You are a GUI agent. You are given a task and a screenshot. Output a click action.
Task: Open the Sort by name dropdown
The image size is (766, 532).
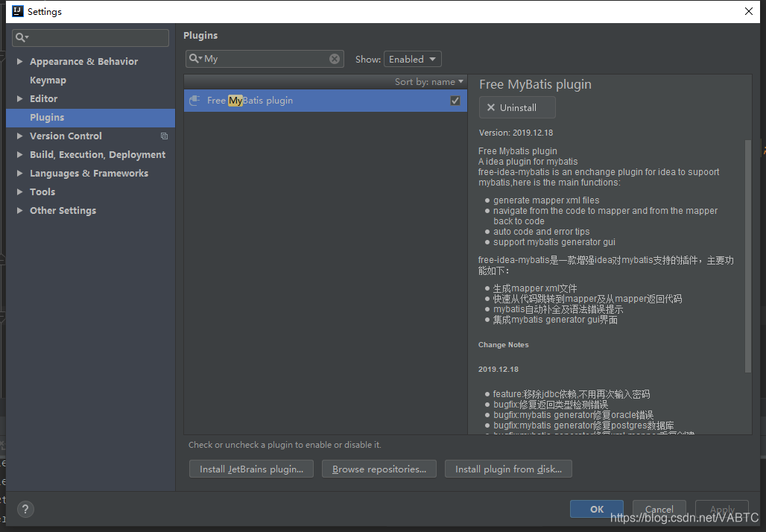pos(429,81)
